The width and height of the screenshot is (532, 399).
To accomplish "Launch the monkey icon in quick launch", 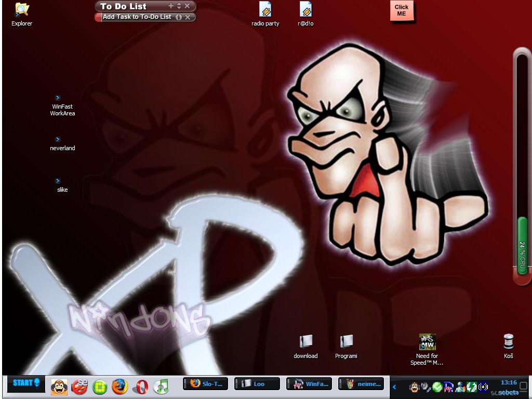I will click(59, 387).
